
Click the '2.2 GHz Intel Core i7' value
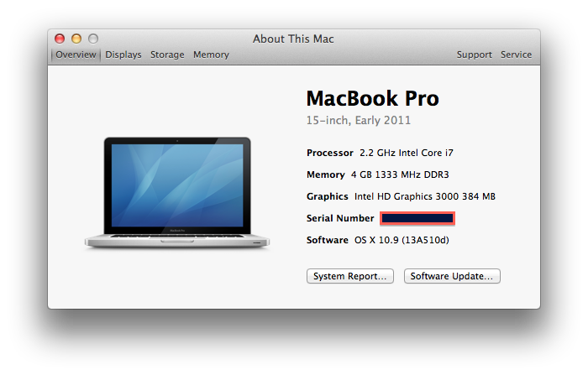pos(407,153)
